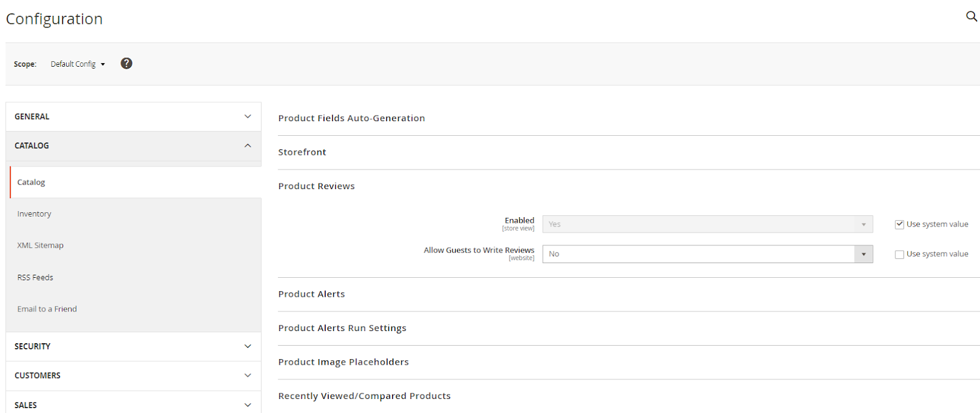The image size is (980, 413).
Task: Select the Inventory menu item
Action: [34, 214]
